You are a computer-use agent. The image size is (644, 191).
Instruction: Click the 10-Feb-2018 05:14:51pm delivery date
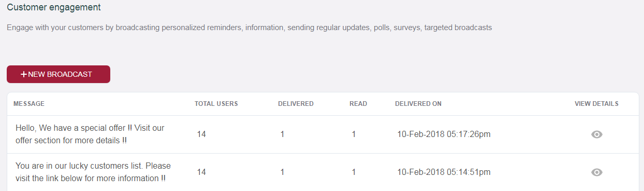pyautogui.click(x=444, y=172)
